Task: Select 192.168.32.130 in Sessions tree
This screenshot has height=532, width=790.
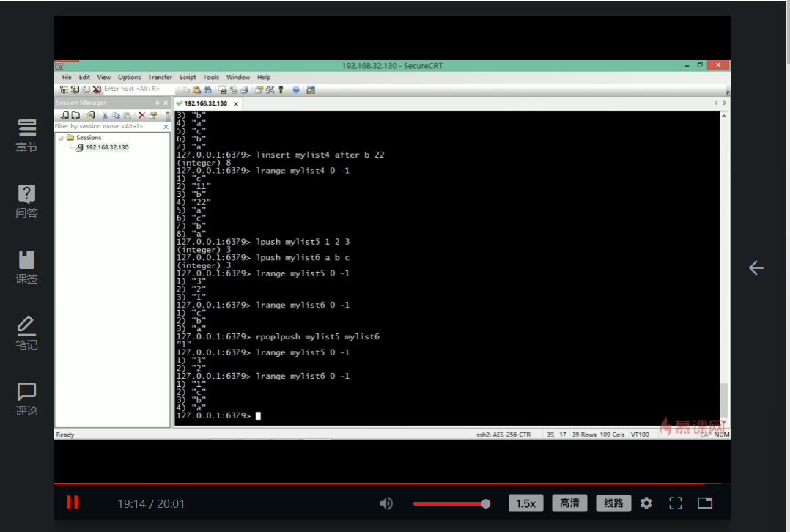Action: 107,147
